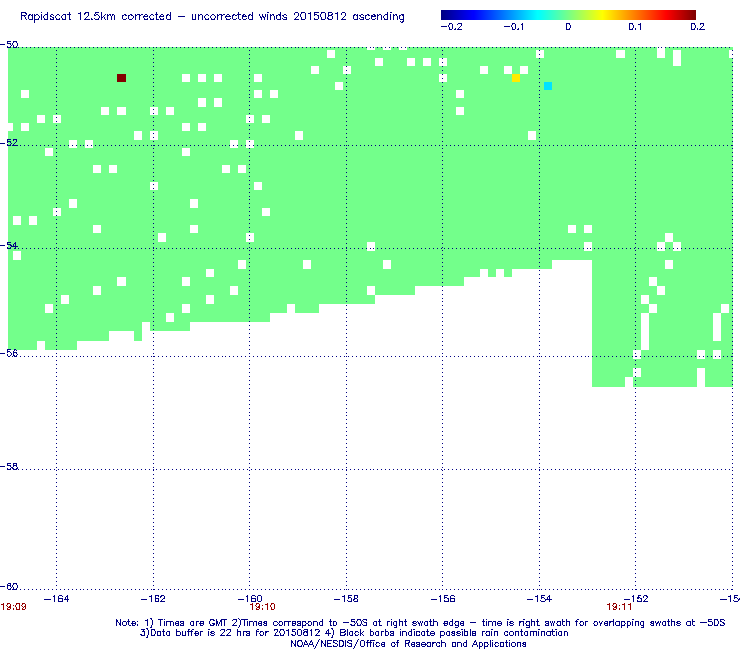
Task: Click longitude label -162
Action: coord(153,599)
